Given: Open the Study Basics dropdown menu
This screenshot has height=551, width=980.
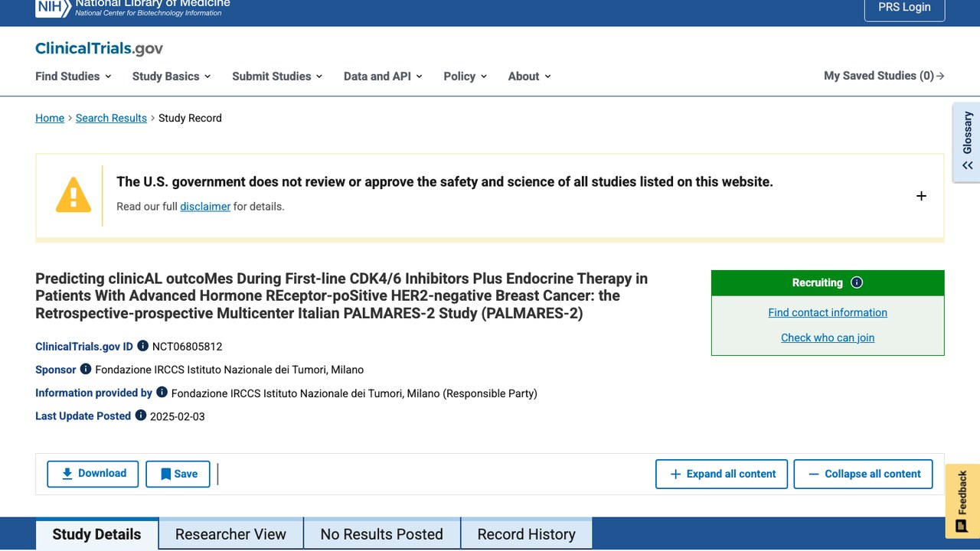Looking at the screenshot, I should click(x=171, y=76).
